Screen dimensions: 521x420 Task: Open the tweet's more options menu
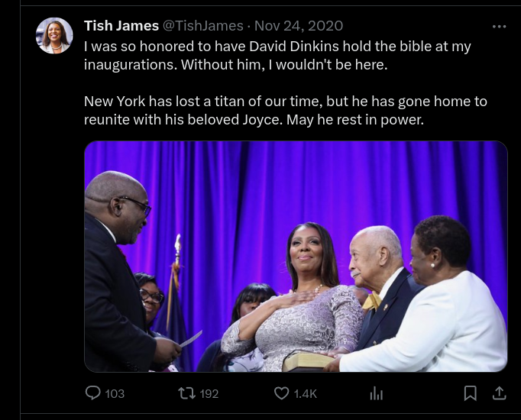click(499, 26)
